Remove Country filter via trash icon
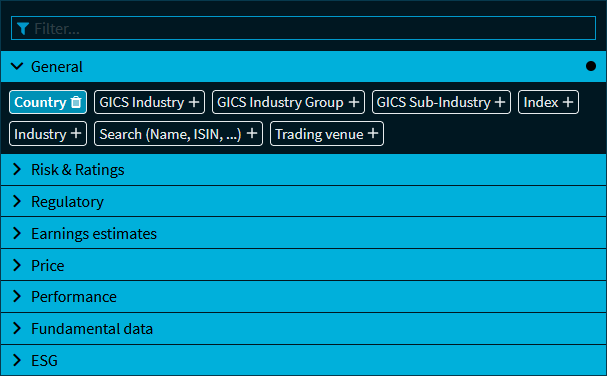The image size is (607, 376). 76,102
